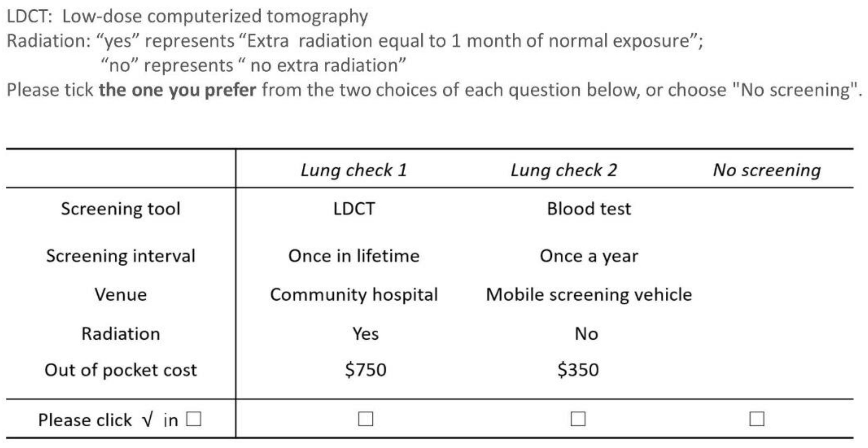The width and height of the screenshot is (868, 448).
Task: Click the 'Screening tool' row label
Action: [121, 209]
